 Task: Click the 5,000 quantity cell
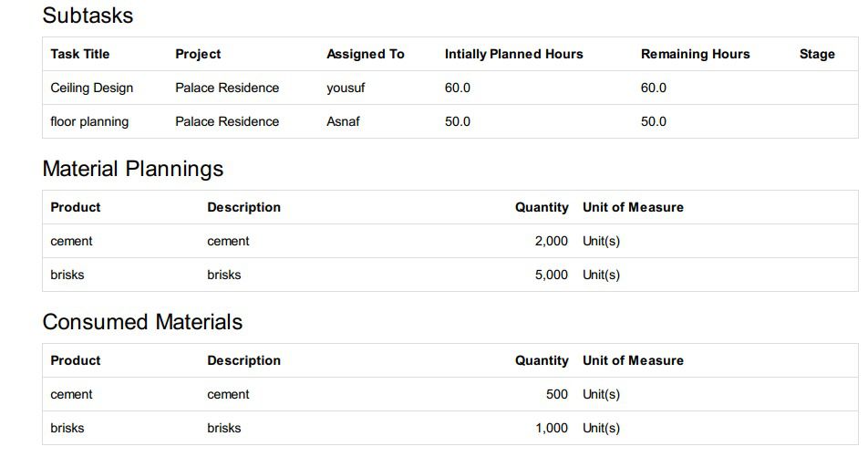[551, 275]
